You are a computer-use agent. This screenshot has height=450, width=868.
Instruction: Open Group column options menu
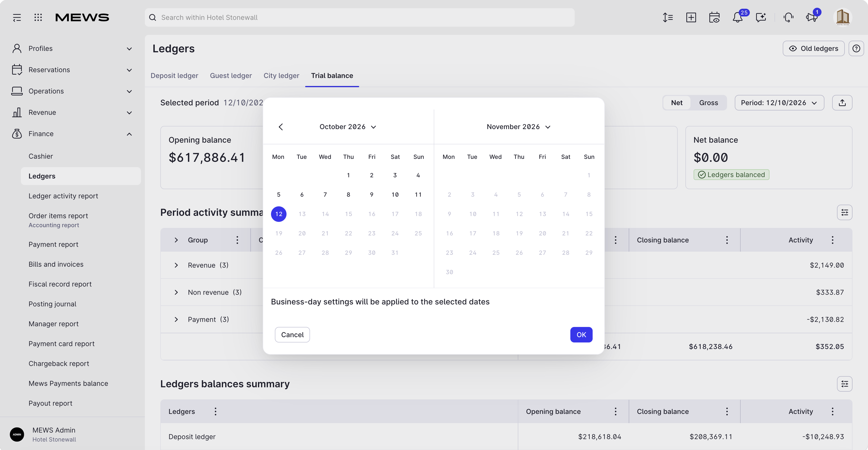[x=237, y=240]
